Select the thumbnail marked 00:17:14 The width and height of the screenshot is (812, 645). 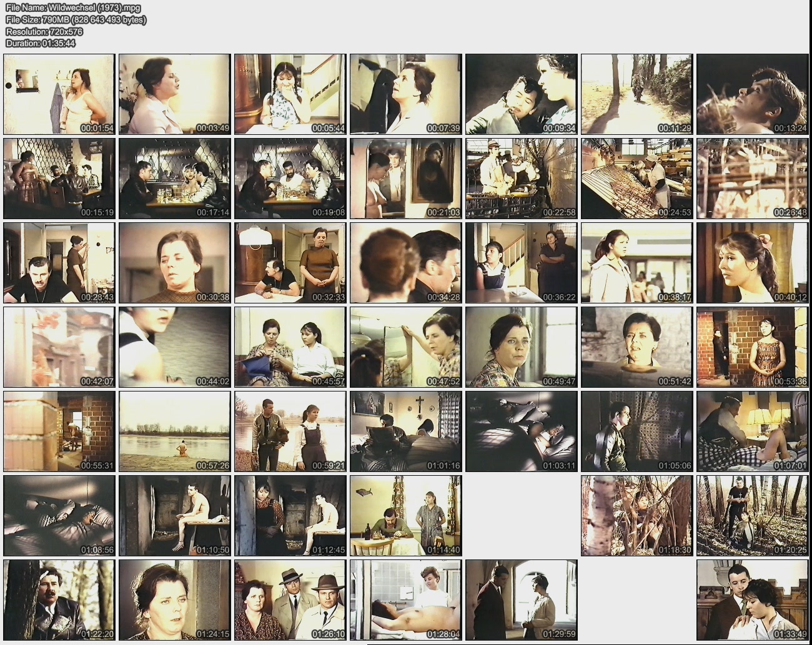point(175,179)
